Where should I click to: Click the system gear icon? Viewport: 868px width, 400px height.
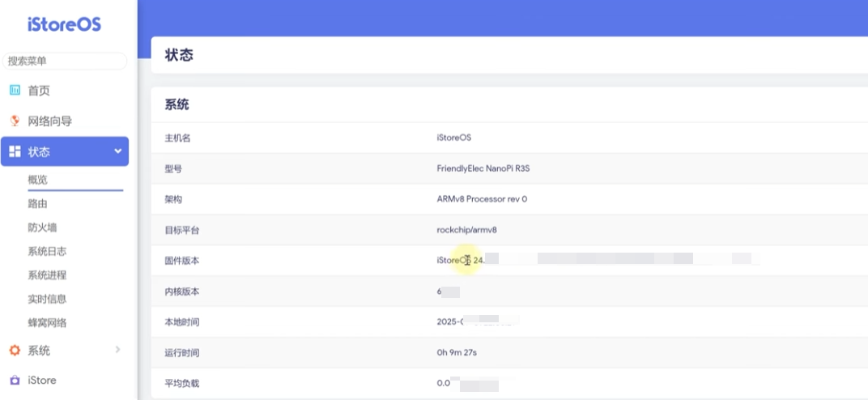(x=15, y=351)
